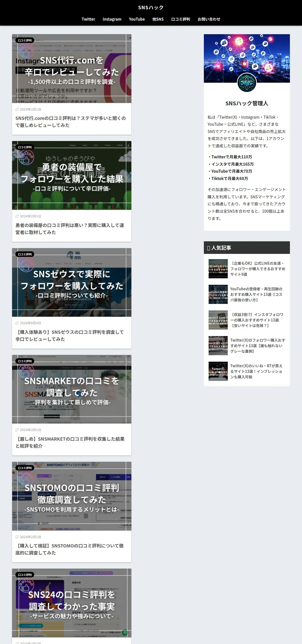Open the いいね・RT購入サイト popular article thumbnail
Screen dimensions: 302x644
point(218,371)
